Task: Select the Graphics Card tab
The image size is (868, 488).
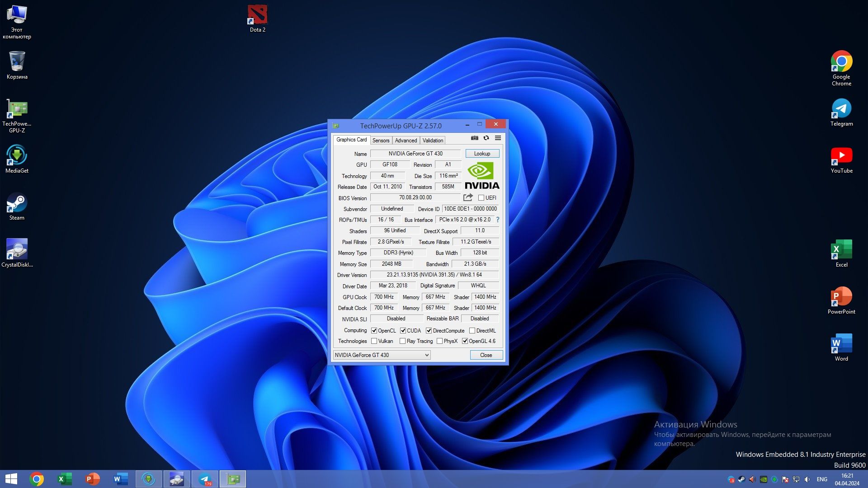Action: click(351, 140)
